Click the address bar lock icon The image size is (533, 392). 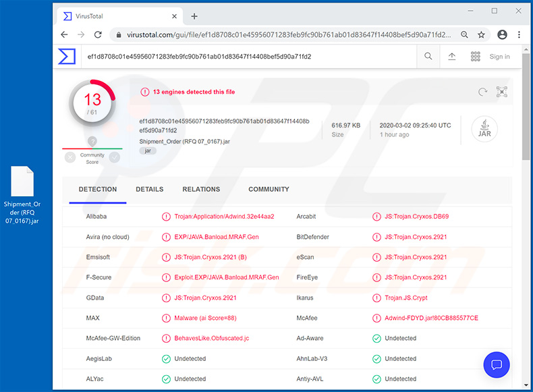point(119,34)
